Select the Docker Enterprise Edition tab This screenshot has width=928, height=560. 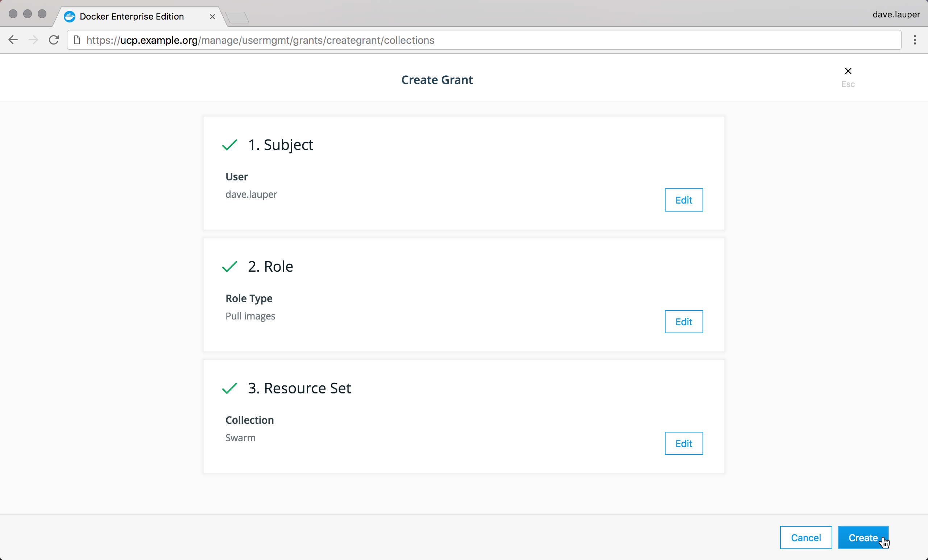pyautogui.click(x=132, y=17)
